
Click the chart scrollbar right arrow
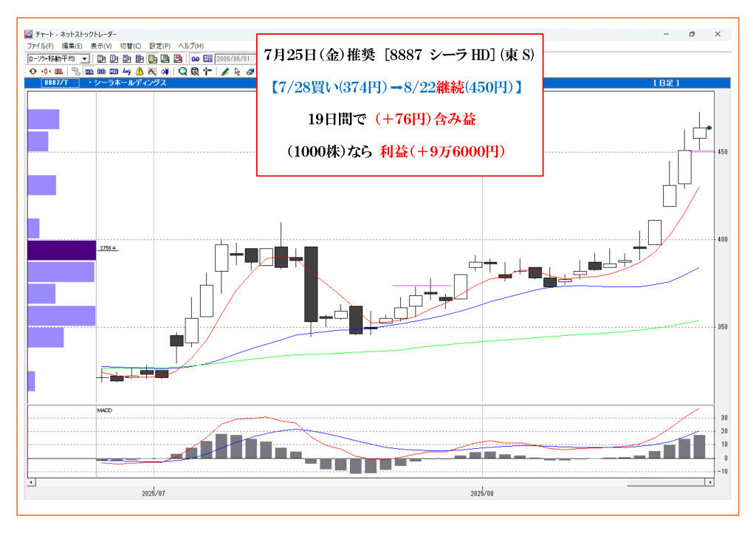(x=709, y=482)
